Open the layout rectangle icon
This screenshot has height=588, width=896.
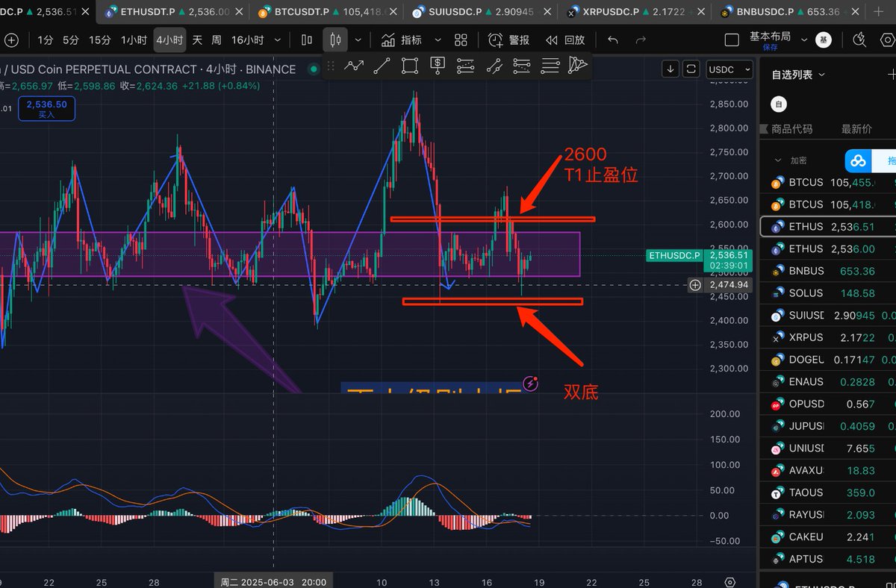click(732, 40)
